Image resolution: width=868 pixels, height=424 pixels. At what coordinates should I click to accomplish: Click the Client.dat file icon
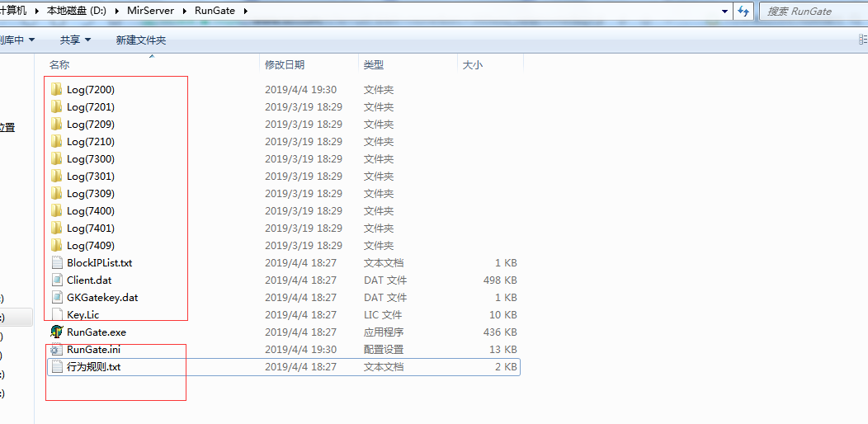tap(56, 280)
